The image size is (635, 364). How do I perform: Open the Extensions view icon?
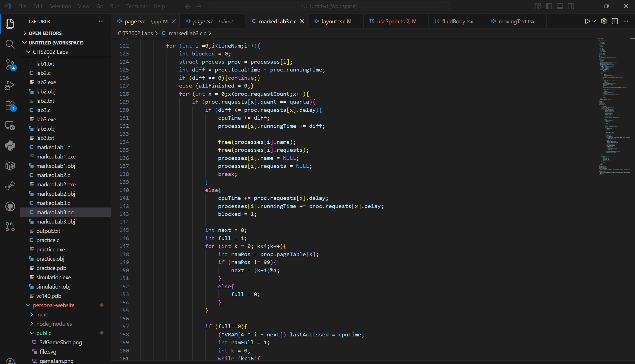[x=10, y=105]
